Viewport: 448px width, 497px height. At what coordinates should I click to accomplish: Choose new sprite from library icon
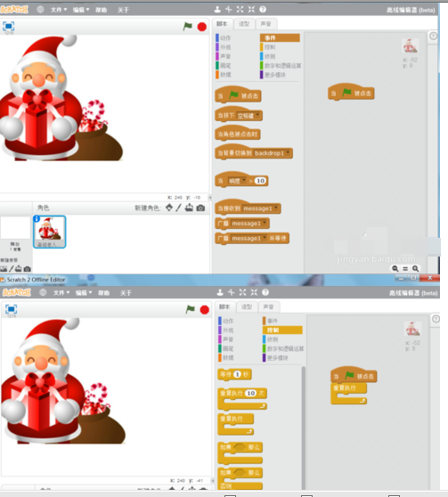point(169,208)
